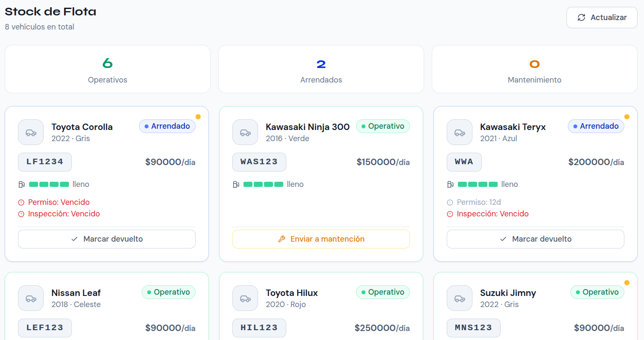Mark the Kawasaki Teryx as devuelto
Image resolution: width=644 pixels, height=340 pixels.
(x=535, y=239)
